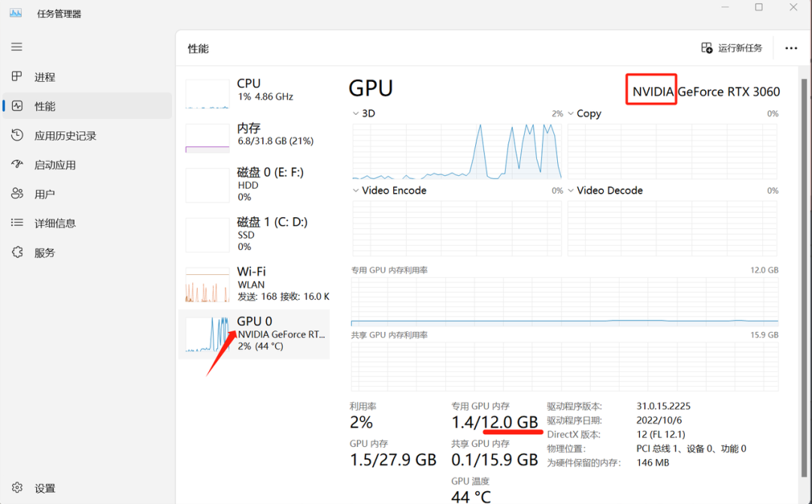
Task: Click the driver version 31.0.15.2225
Action: coord(663,406)
